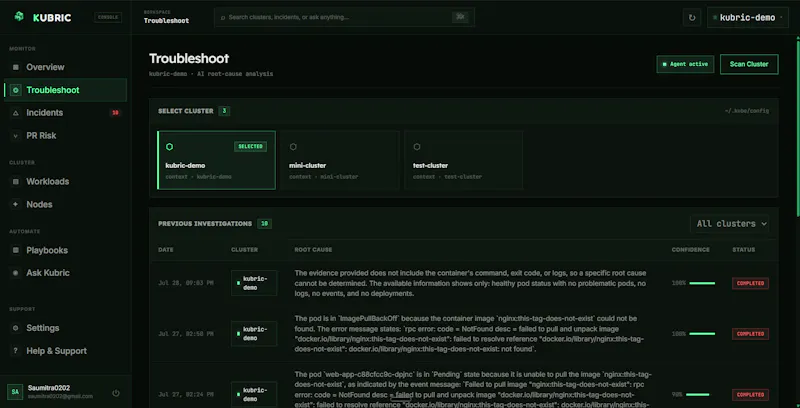
Task: Click the PR Risk icon
Action: 16,136
